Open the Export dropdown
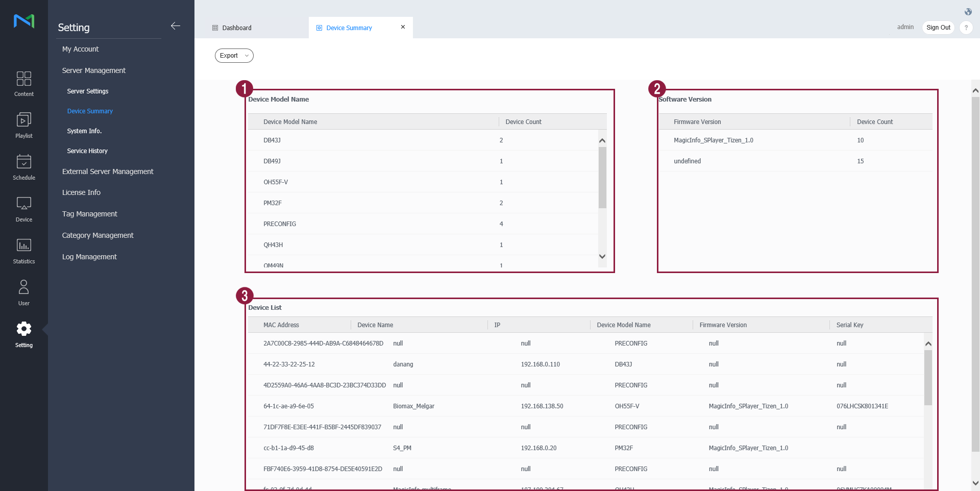This screenshot has width=980, height=491. pyautogui.click(x=234, y=56)
